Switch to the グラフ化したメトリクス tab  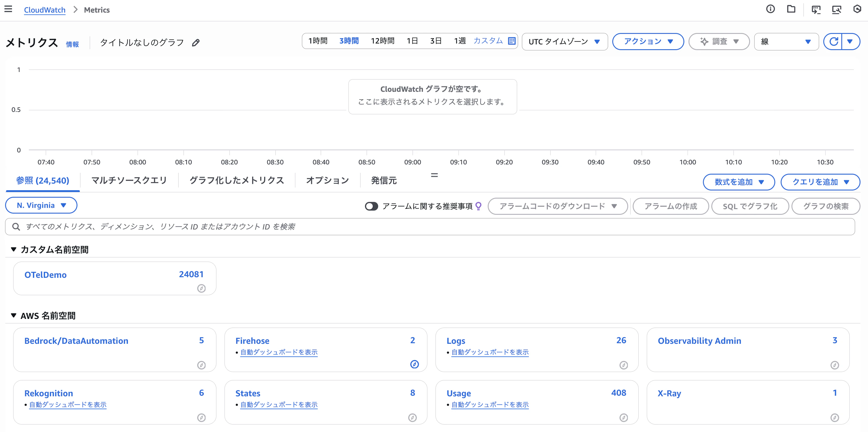coord(237,181)
